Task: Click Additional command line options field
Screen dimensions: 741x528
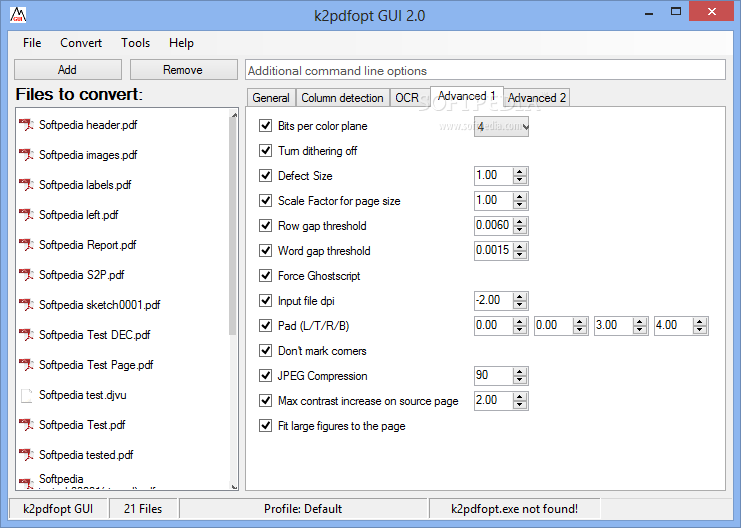Action: [485, 70]
